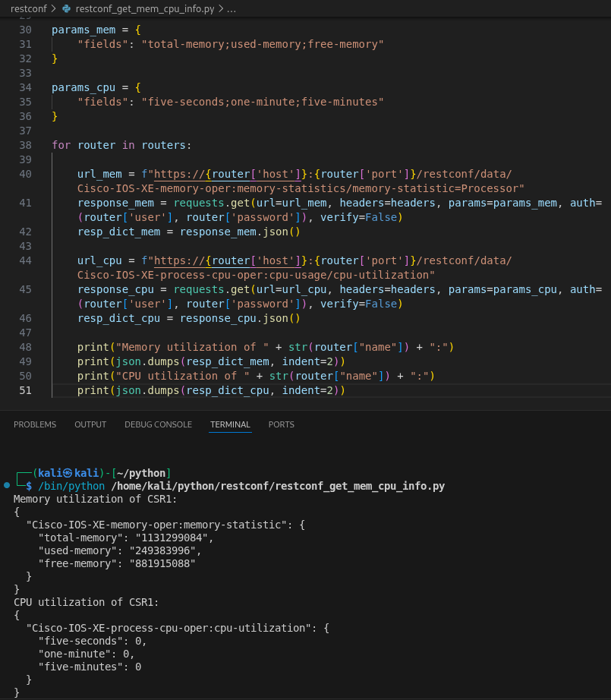Click the total-memory value 1131299084
Screen dimensions: 611x700
pos(172,538)
